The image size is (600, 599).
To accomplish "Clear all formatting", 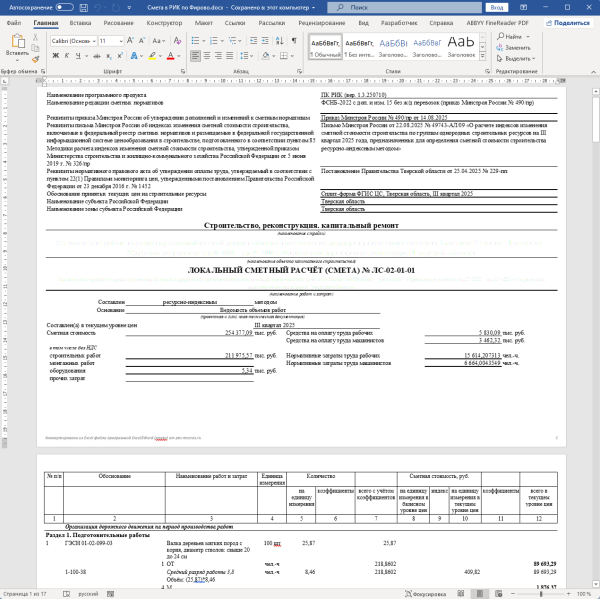I will tap(177, 41).
